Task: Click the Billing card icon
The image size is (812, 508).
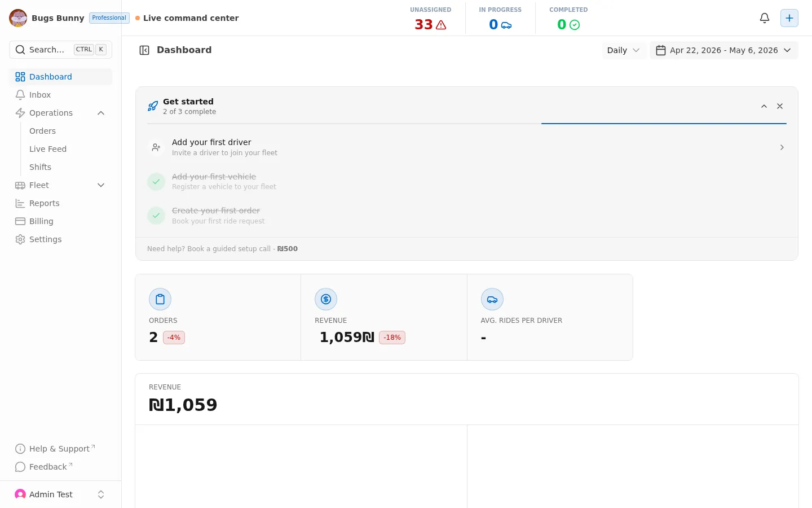Action: [x=20, y=221]
